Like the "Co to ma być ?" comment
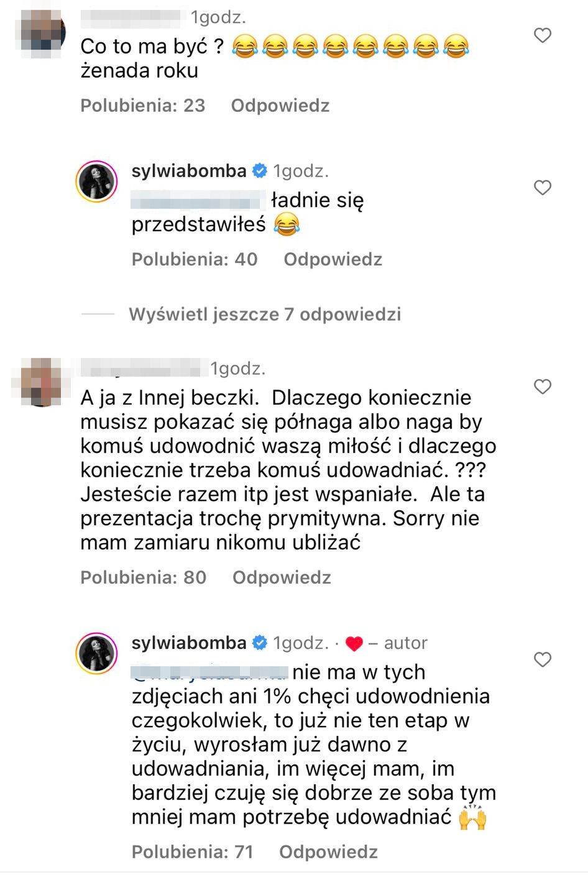This screenshot has width=588, height=885. 543,35
